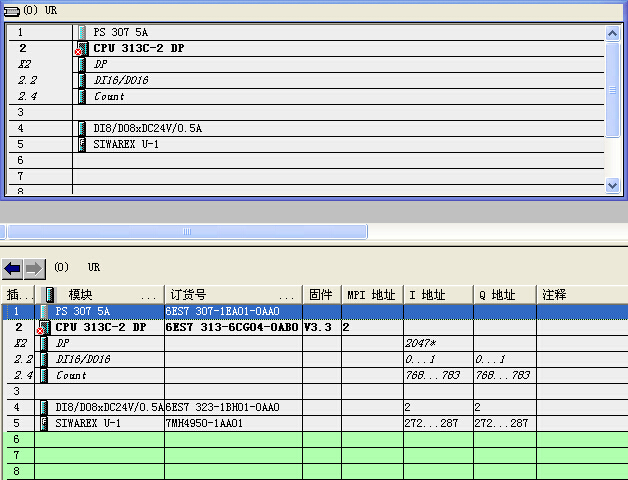Click SIWAREX U-1 module icon in rack view
The width and height of the screenshot is (628, 480).
(82, 144)
